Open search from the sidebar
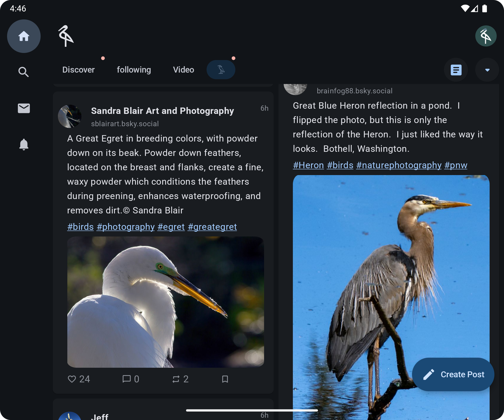 23,72
